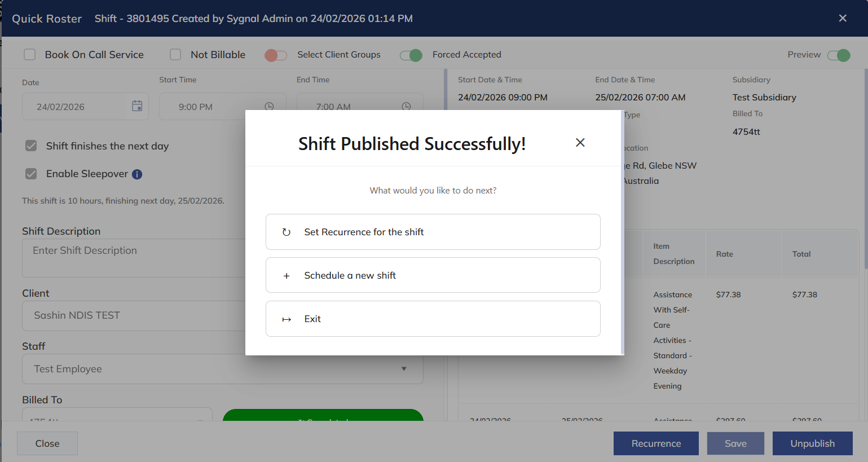
Task: Tick the Not Billable checkbox
Action: [175, 55]
